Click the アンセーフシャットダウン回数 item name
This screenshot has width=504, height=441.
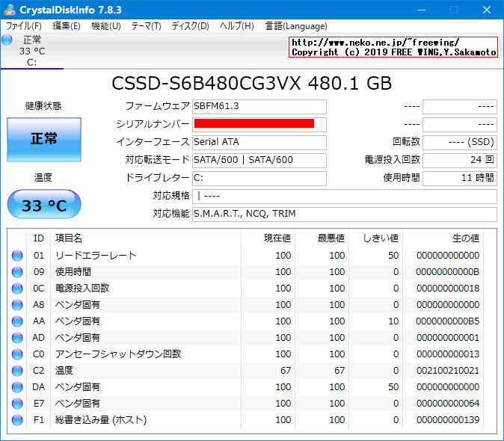(x=118, y=354)
